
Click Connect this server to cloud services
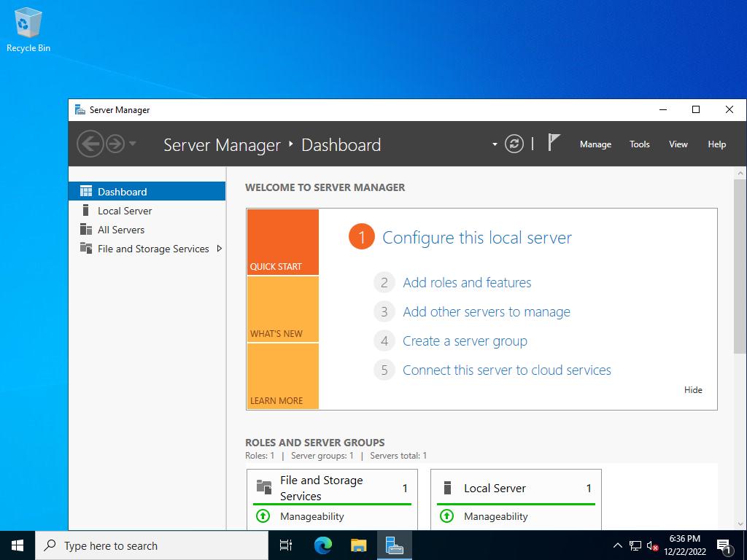pyautogui.click(x=507, y=370)
